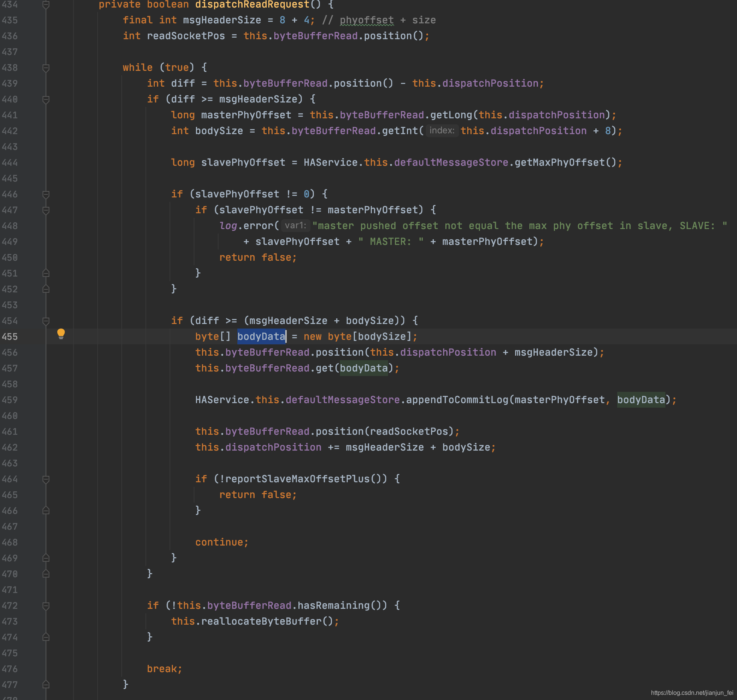Click the getMaxPhyOffset method call
737x700 pixels.
click(x=559, y=162)
